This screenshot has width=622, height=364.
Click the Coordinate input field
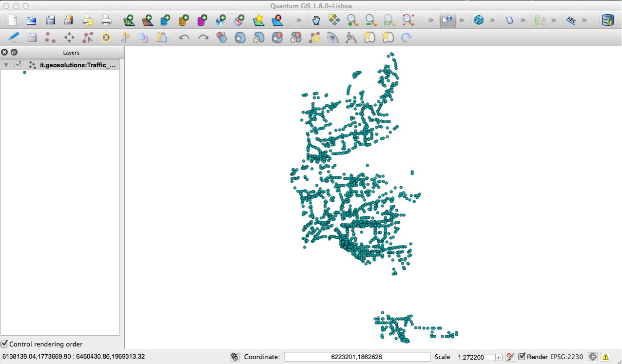pos(357,357)
